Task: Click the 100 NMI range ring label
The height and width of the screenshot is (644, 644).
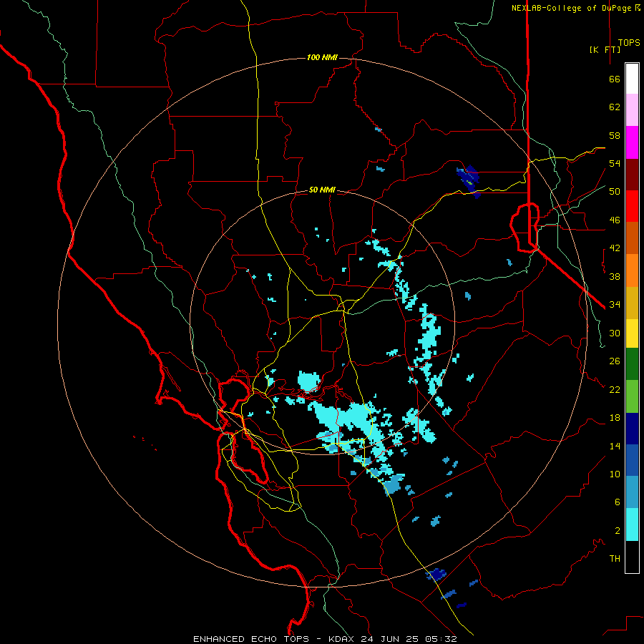Action: [x=323, y=57]
